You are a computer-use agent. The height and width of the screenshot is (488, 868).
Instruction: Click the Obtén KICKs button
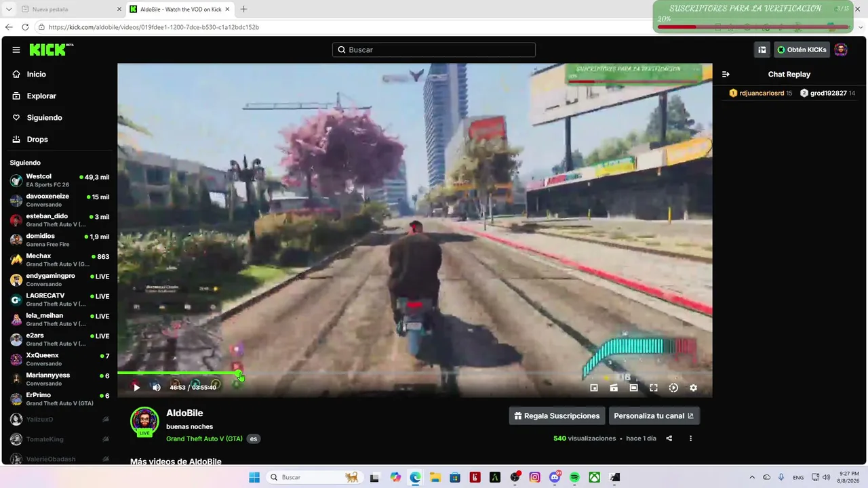click(802, 49)
